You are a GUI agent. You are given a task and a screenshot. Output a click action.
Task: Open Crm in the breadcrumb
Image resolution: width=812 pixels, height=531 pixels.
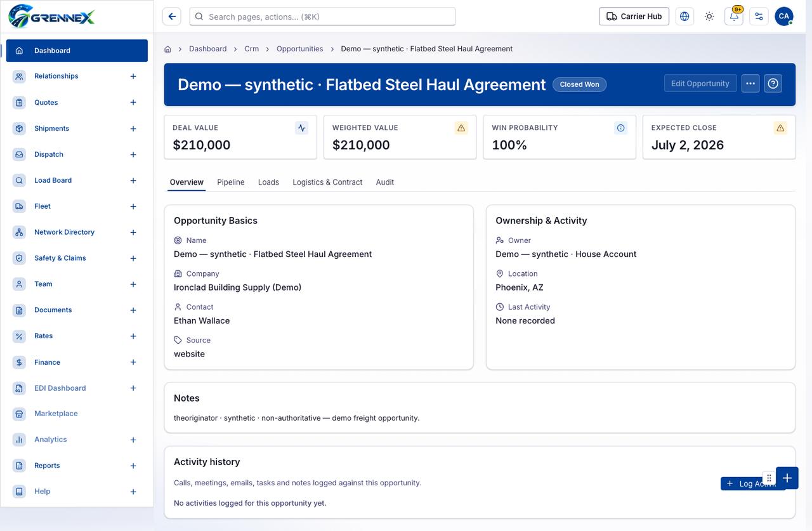click(x=252, y=49)
